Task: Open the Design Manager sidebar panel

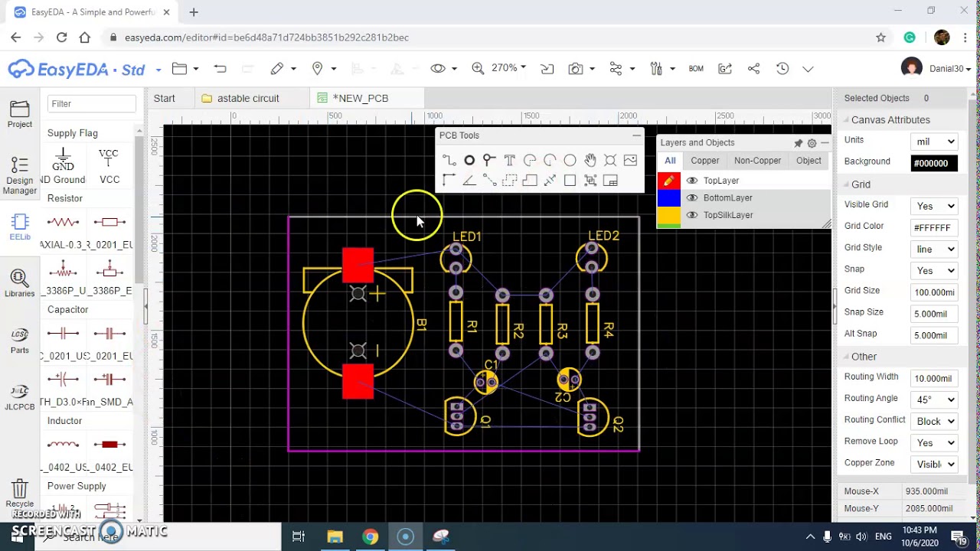Action: (x=20, y=175)
